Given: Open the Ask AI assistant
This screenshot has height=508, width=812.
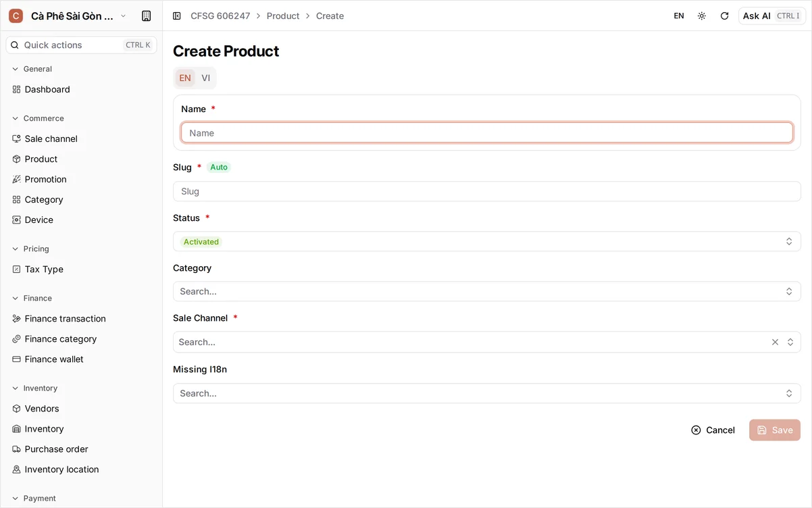Looking at the screenshot, I should click(x=772, y=16).
